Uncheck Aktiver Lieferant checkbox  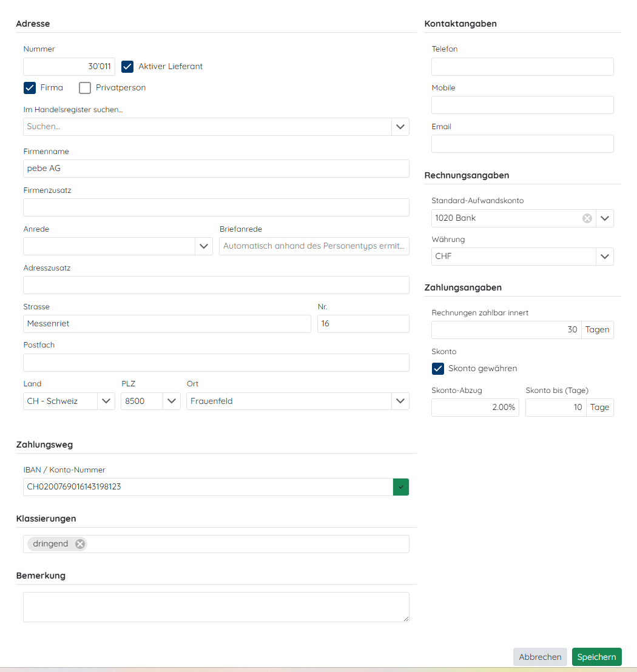point(127,67)
